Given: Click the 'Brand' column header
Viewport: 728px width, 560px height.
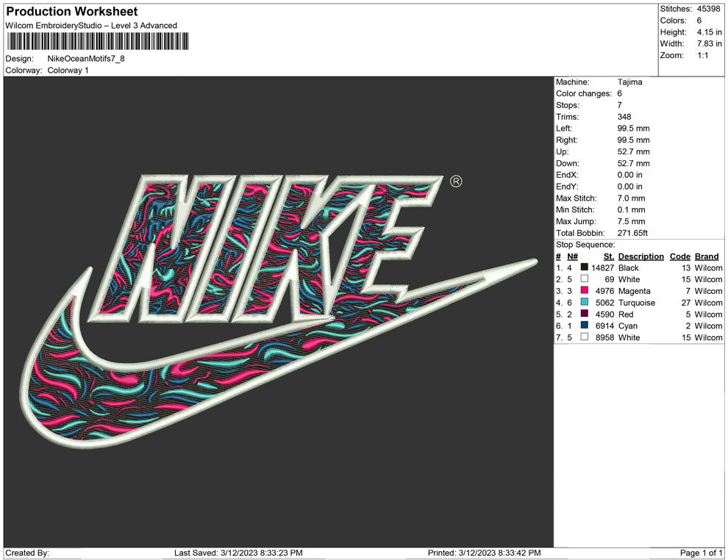Looking at the screenshot, I should point(706,256).
